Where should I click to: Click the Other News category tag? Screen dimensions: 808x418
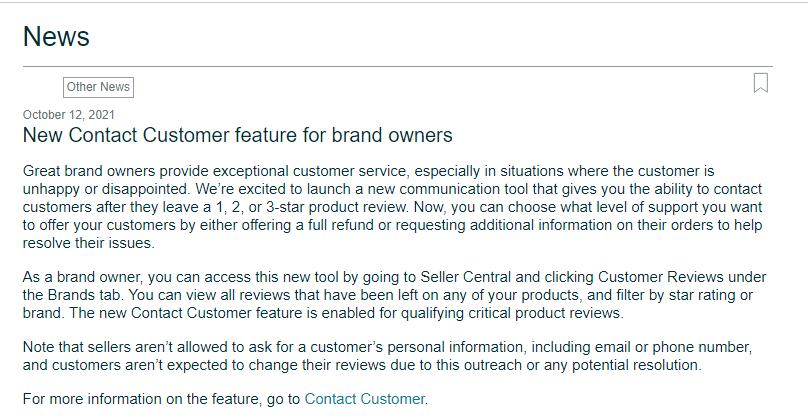(98, 87)
